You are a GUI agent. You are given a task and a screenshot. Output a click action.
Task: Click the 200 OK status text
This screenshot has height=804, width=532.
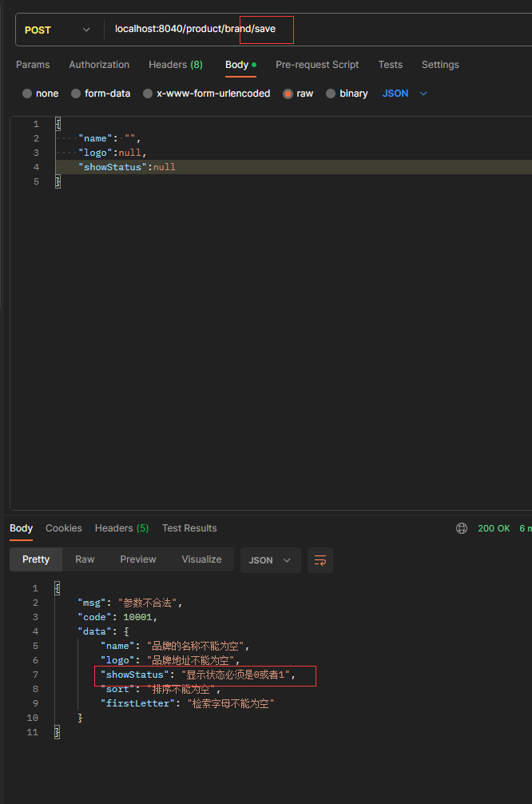coord(494,528)
